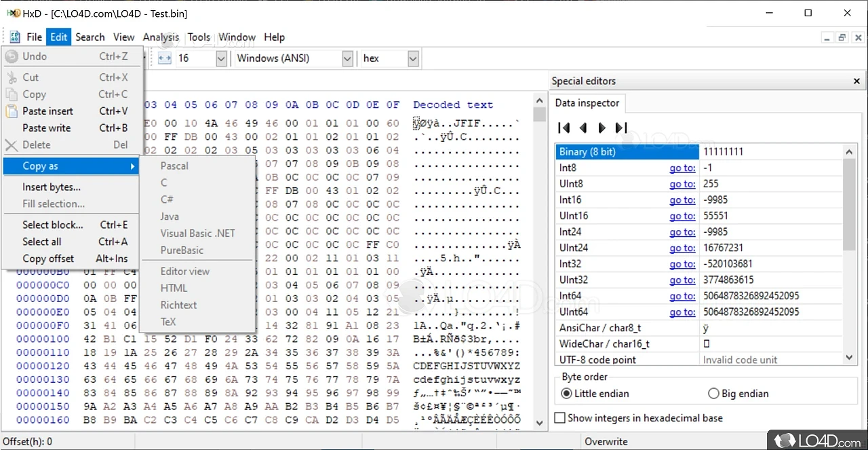The width and height of the screenshot is (868, 450).
Task: Click go to link for UInt64
Action: tap(682, 312)
